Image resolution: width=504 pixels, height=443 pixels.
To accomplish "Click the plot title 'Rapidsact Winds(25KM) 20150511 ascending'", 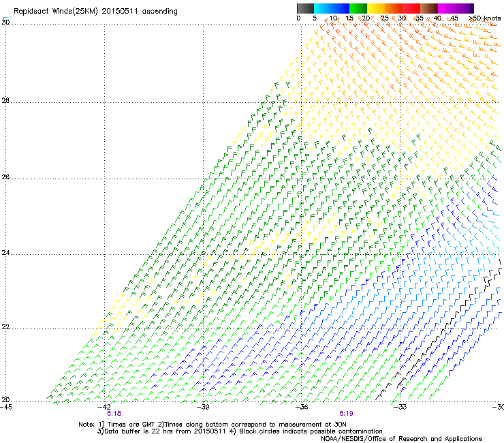I will (95, 12).
